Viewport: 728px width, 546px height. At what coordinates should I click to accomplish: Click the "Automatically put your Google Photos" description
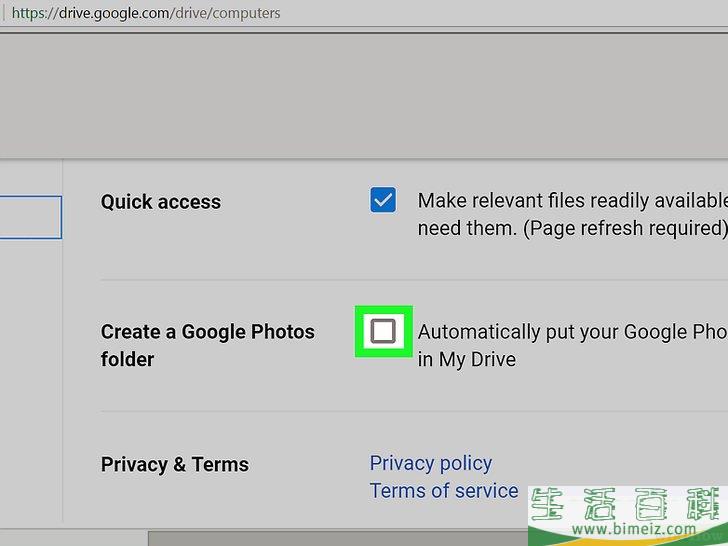pos(572,345)
